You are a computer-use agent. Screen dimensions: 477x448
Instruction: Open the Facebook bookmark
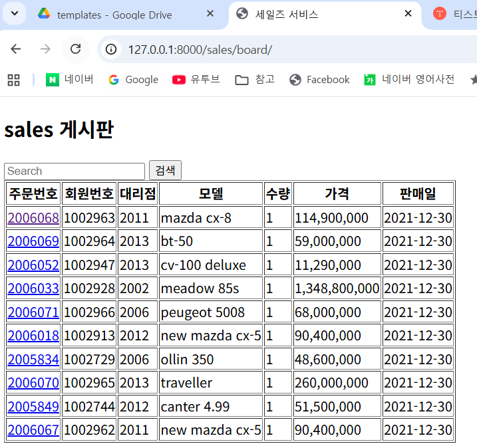point(319,80)
